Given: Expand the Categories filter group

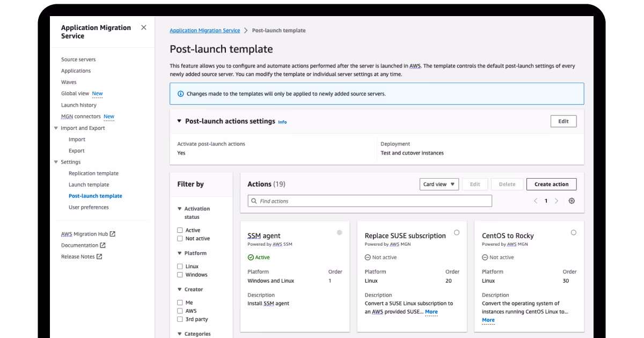Looking at the screenshot, I should click(x=180, y=333).
